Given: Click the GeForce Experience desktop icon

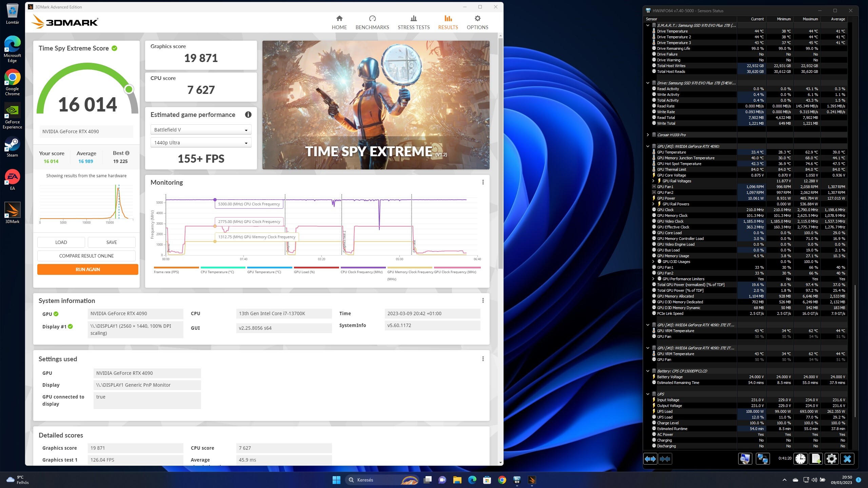Looking at the screenshot, I should 13,116.
